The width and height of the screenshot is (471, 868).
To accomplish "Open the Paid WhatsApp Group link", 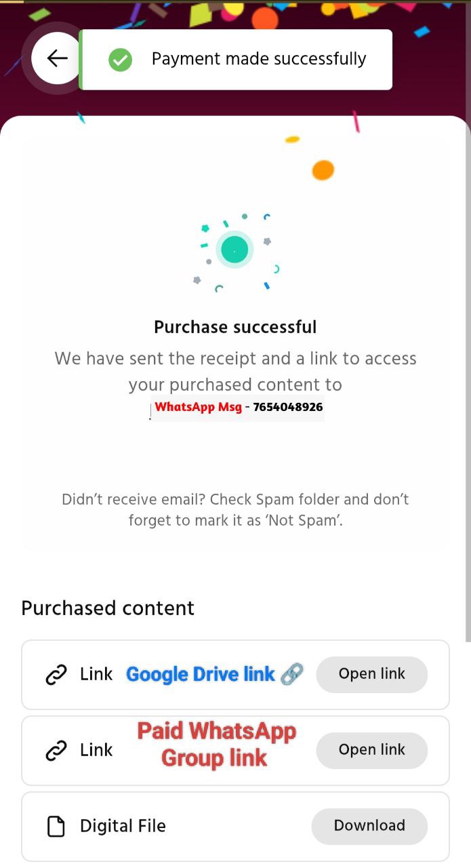I will point(372,750).
